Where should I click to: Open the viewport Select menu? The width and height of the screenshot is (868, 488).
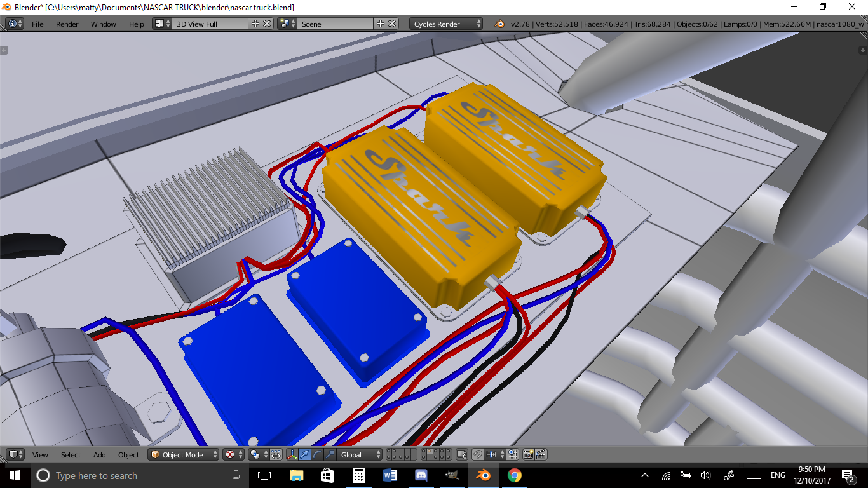click(x=71, y=454)
